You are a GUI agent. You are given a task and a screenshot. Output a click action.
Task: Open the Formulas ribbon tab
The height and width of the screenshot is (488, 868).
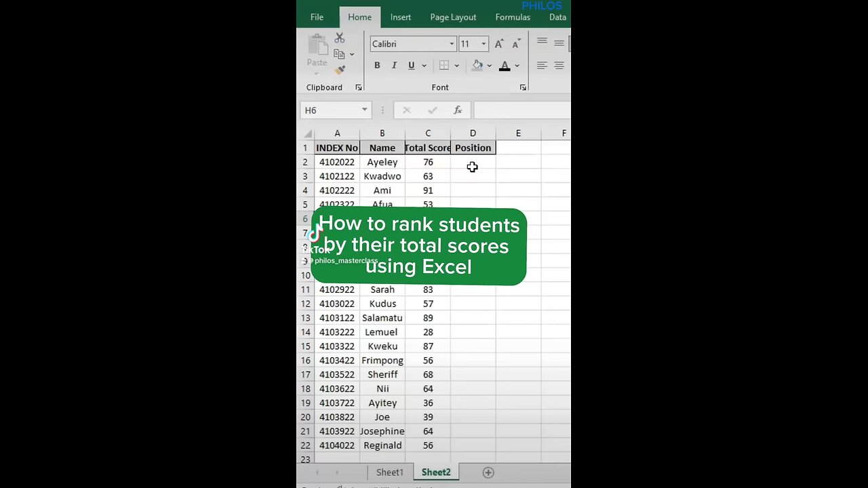[x=513, y=18]
